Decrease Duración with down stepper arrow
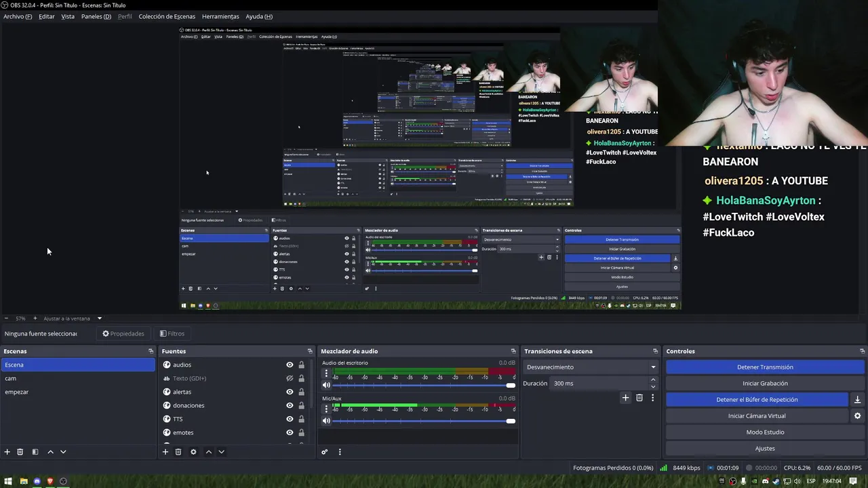 point(653,386)
